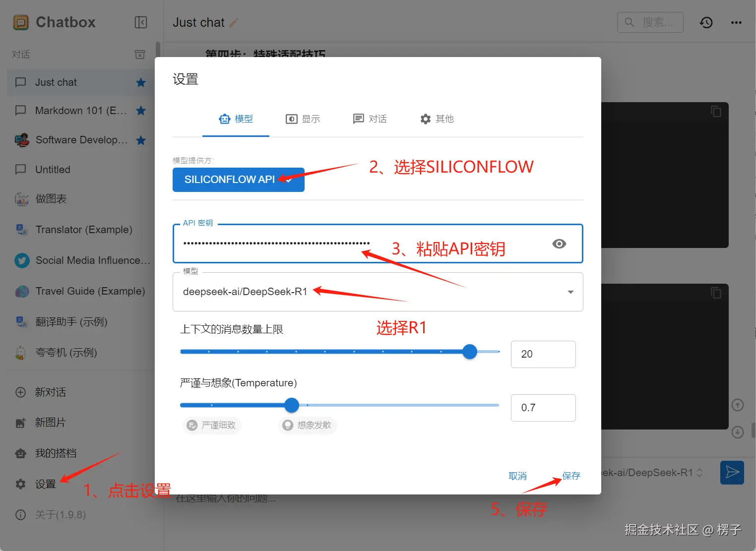Click the copy icon on lower code block
Viewport: 756px width, 551px height.
click(x=716, y=293)
